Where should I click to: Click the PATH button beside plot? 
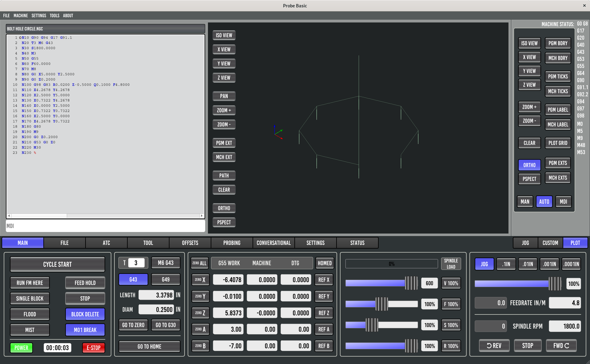pyautogui.click(x=224, y=176)
